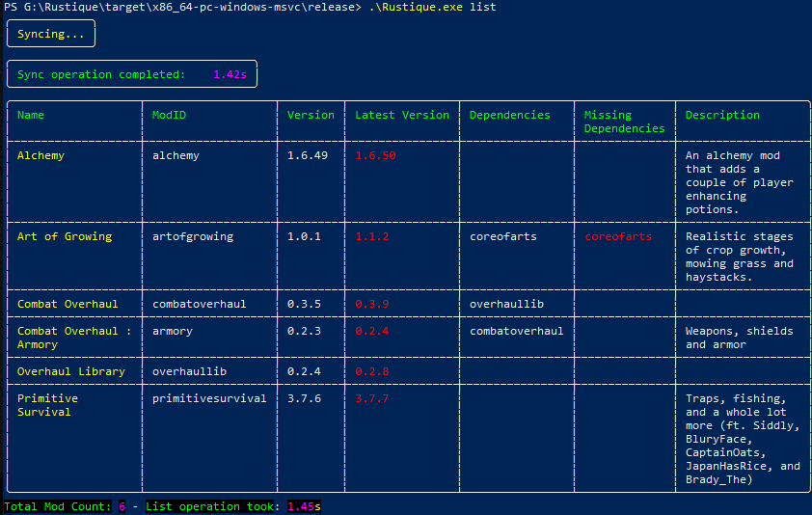Click the Alchemy mod description text
812x515 pixels.
coord(739,182)
